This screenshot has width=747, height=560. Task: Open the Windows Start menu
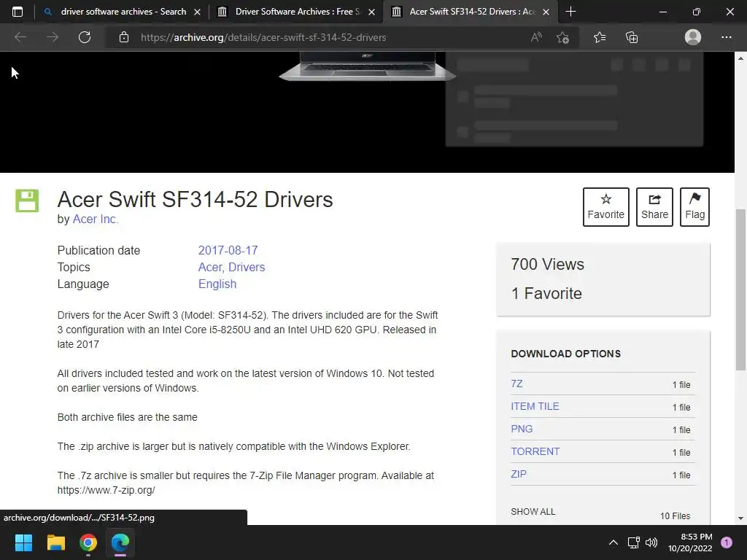[x=24, y=542]
